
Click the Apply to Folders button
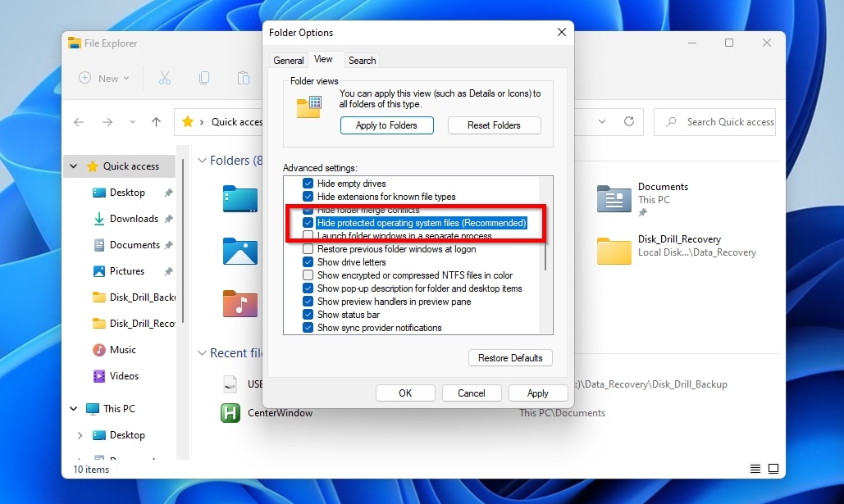[x=387, y=125]
